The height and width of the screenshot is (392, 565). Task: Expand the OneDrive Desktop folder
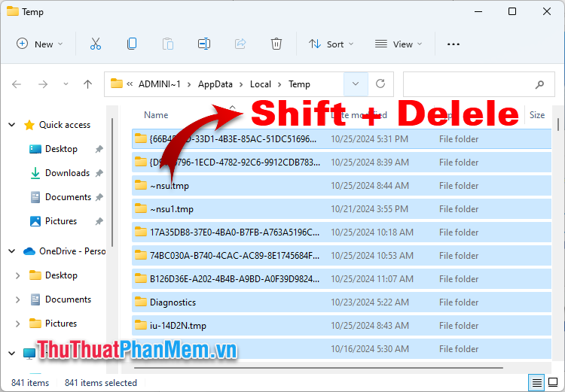[x=17, y=275]
